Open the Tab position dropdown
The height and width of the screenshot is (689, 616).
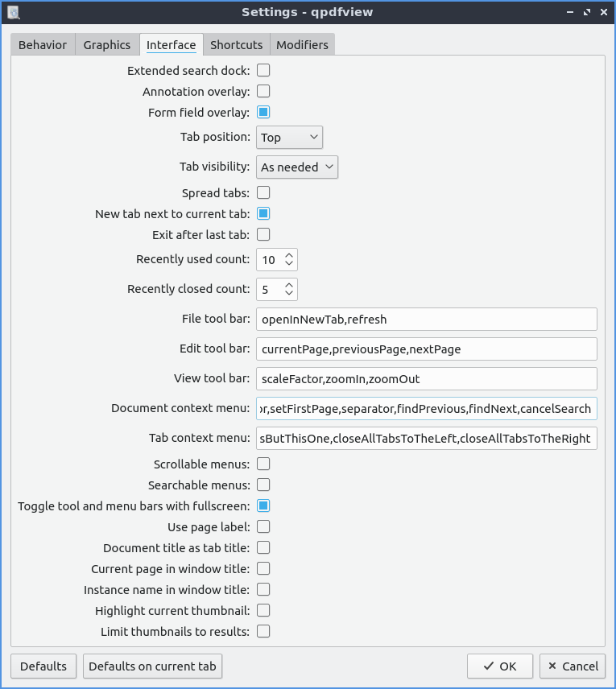tap(289, 138)
